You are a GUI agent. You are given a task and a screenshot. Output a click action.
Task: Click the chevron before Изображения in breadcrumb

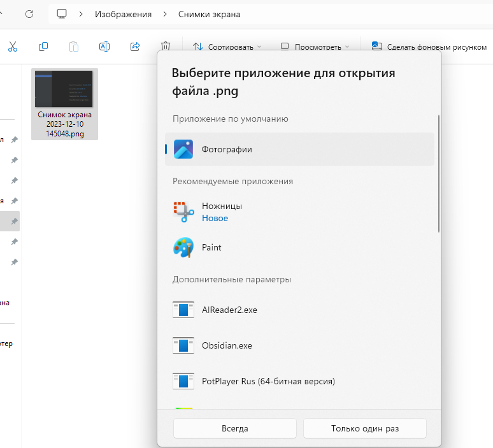click(x=81, y=14)
